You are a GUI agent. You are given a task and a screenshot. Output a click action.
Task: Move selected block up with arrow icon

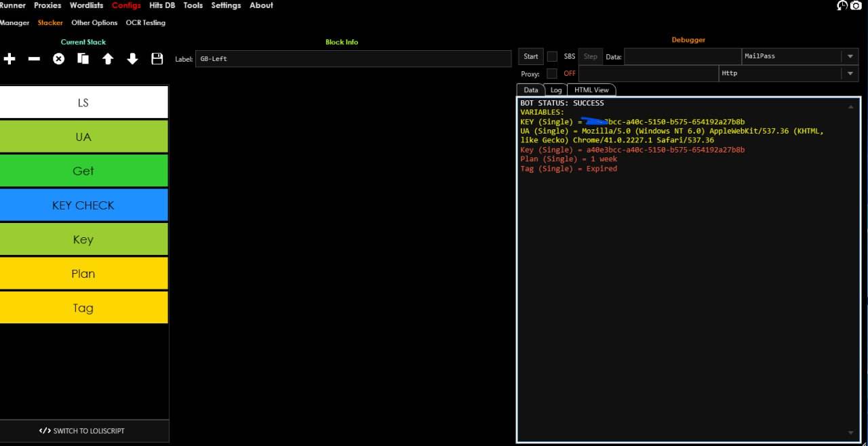(108, 59)
